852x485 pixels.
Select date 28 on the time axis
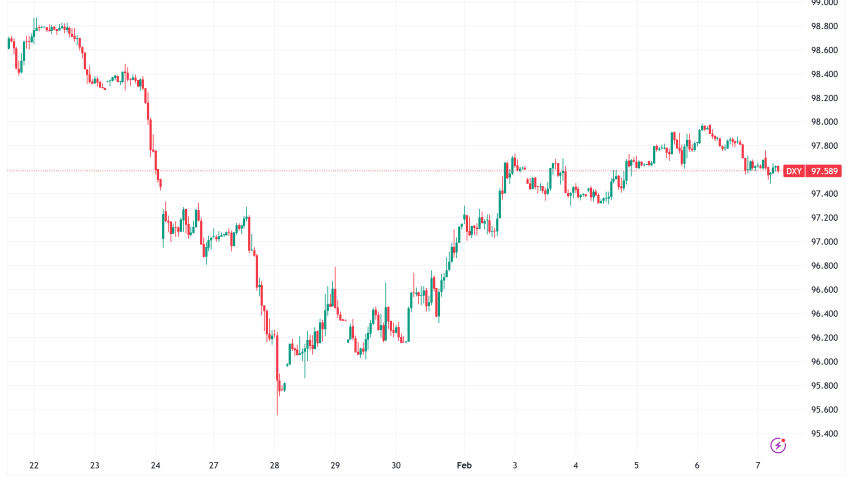tap(275, 466)
